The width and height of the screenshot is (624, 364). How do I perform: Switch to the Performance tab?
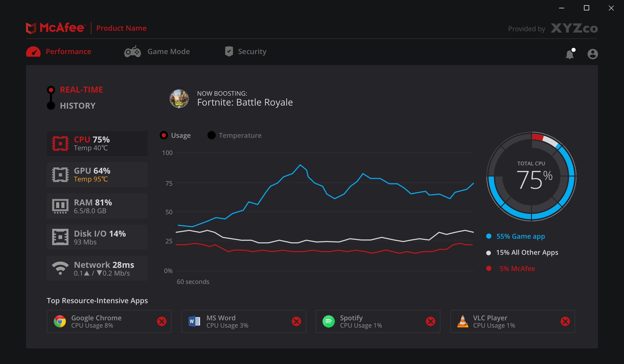(59, 51)
